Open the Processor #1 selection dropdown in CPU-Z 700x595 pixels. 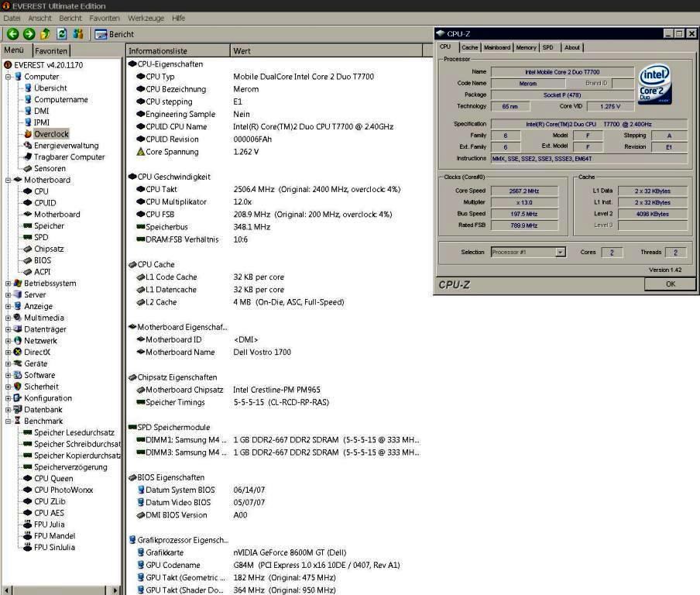click(561, 253)
